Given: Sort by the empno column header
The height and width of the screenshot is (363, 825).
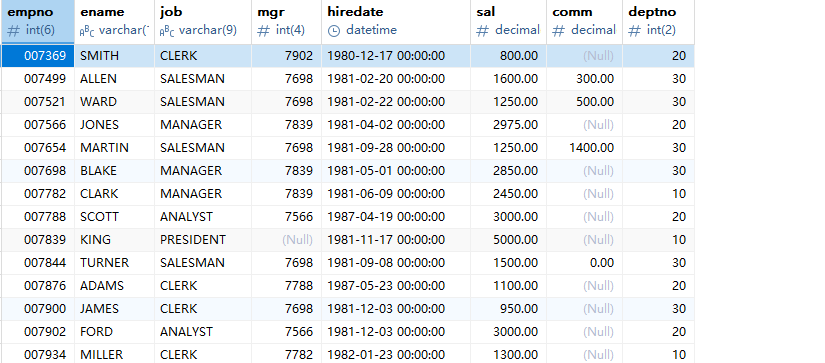Looking at the screenshot, I should 38,22.
